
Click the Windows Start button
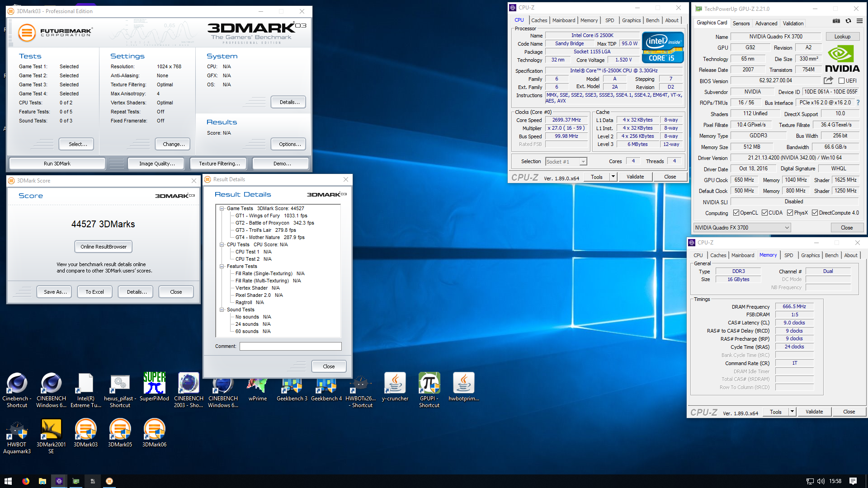pos(8,481)
